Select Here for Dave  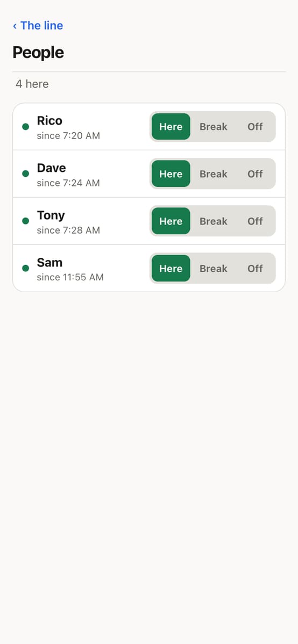[x=171, y=173]
